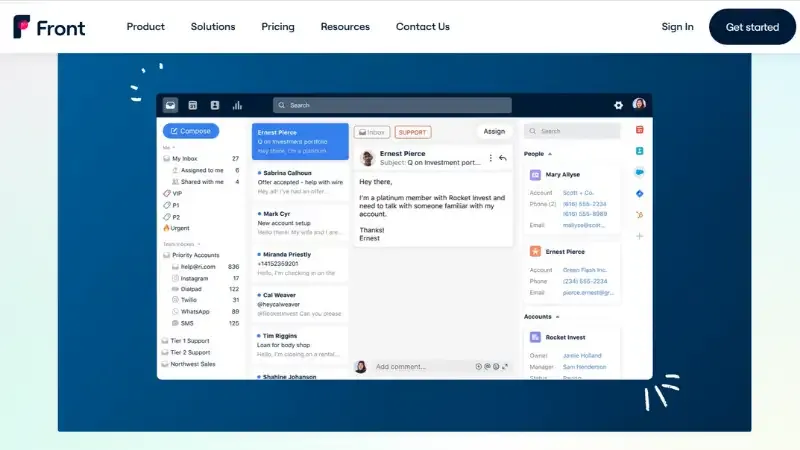The height and width of the screenshot is (450, 800).
Task: Collapse the People section
Action: coord(549,154)
